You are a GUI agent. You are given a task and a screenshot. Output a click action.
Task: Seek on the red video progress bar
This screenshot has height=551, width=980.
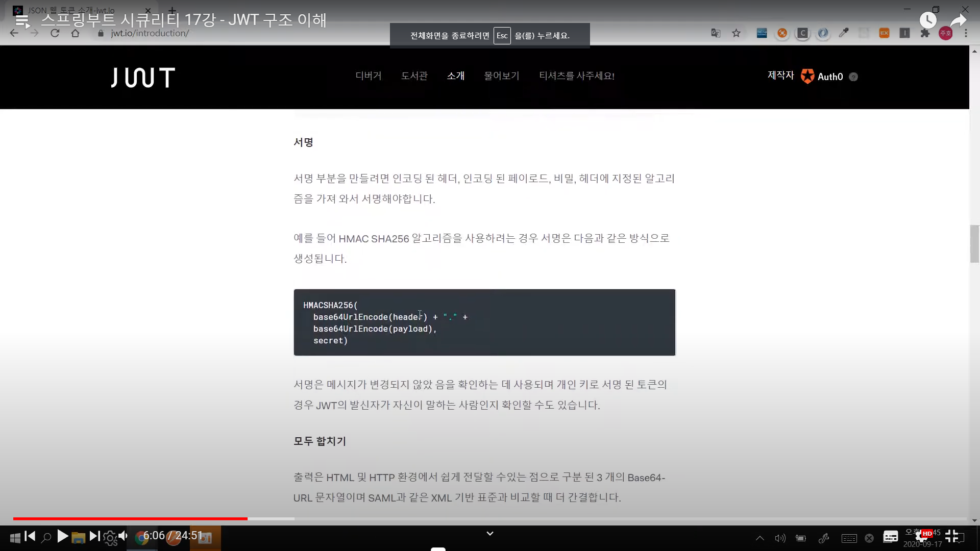click(x=130, y=518)
